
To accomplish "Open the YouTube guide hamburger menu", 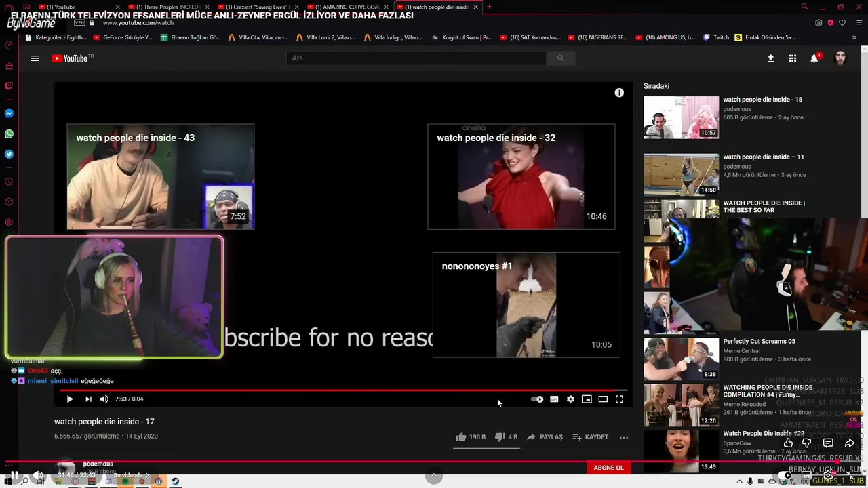I will pos(35,58).
